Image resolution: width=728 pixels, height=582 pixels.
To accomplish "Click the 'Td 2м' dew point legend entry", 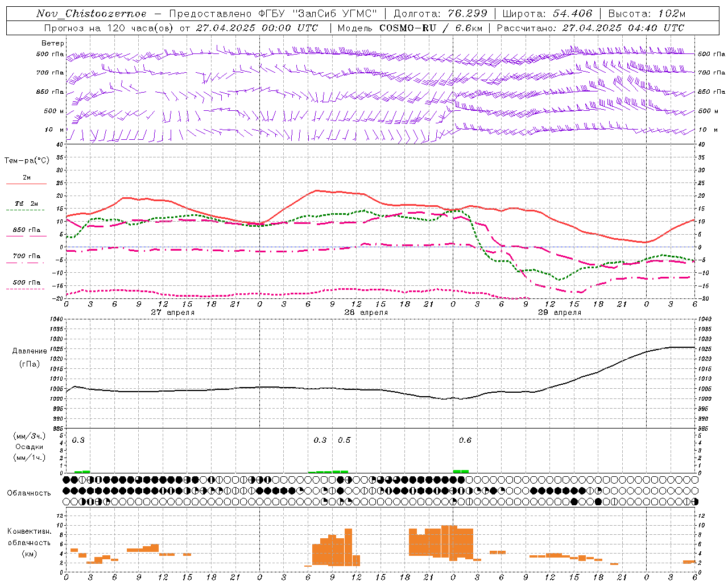I will (27, 203).
